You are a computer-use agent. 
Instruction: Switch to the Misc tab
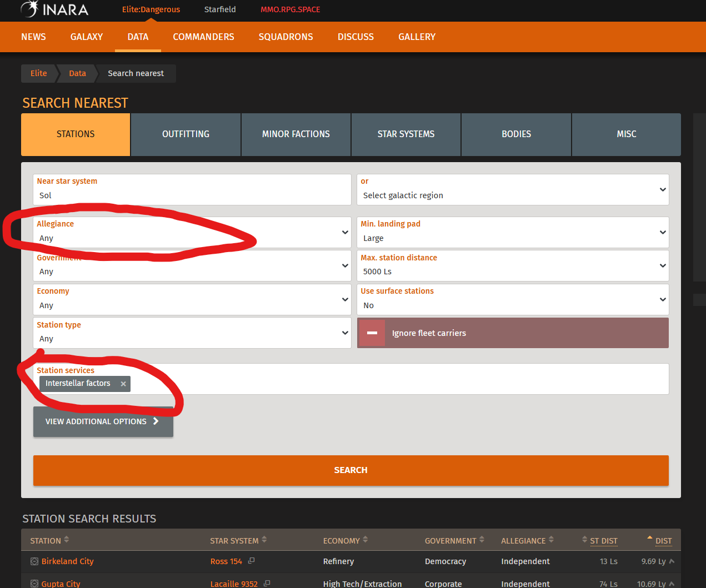[627, 134]
